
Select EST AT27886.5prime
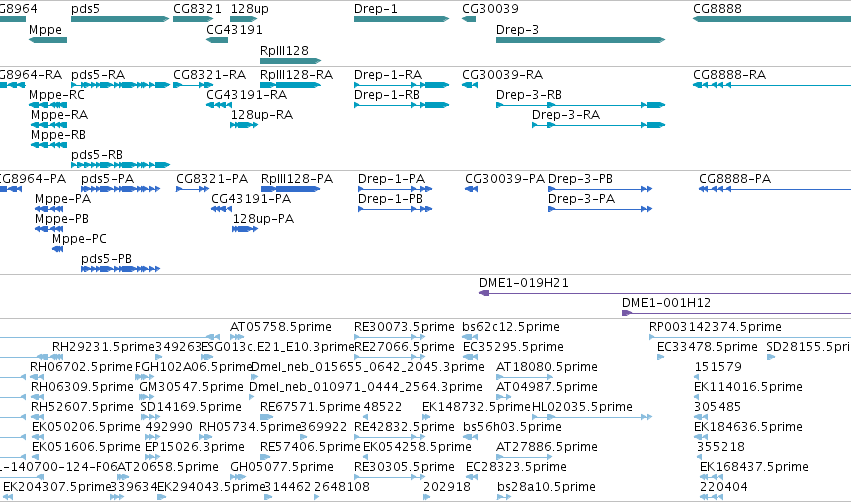[x=524, y=458]
